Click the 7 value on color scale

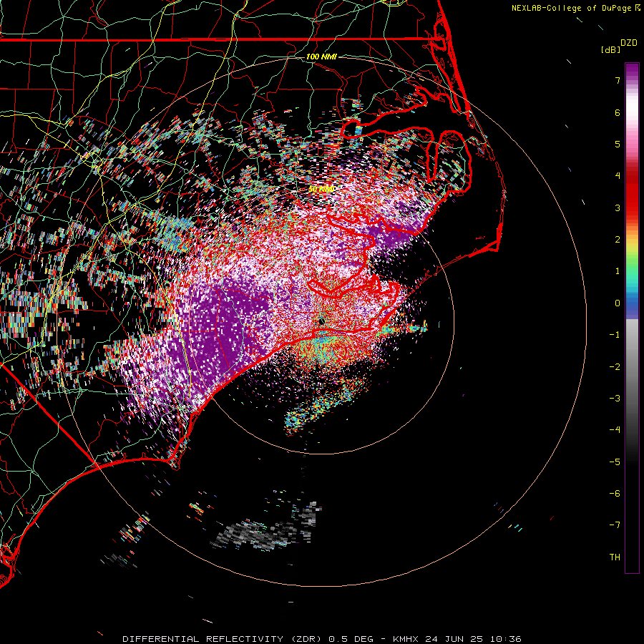[618, 80]
